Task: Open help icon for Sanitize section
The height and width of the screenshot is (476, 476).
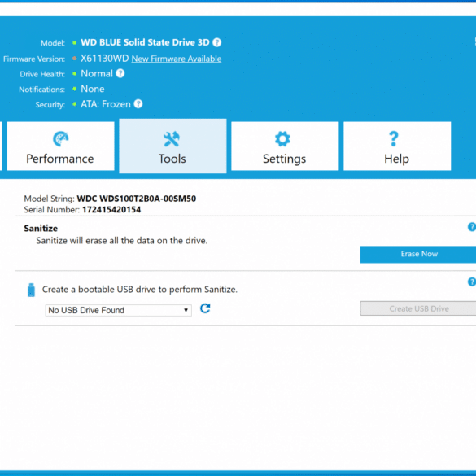Action: pyautogui.click(x=472, y=227)
